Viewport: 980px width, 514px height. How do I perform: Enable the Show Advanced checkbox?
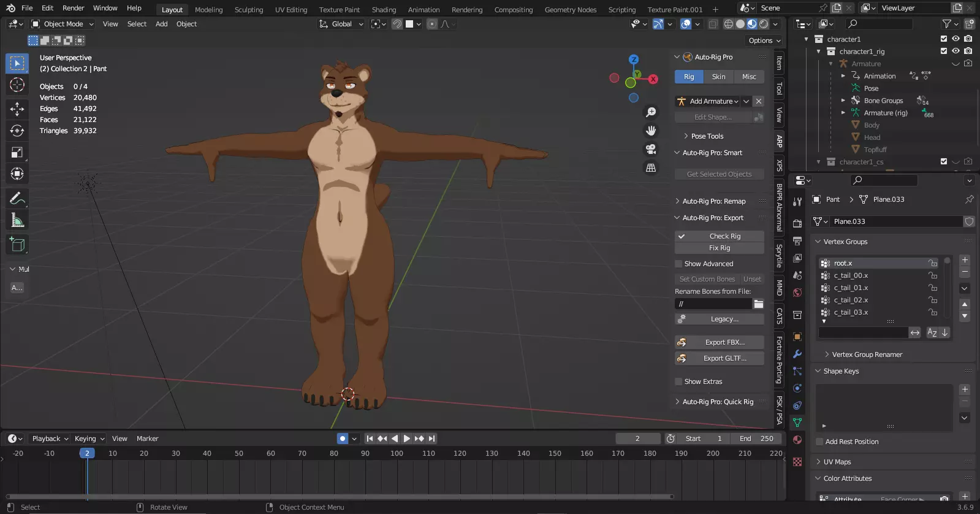(x=678, y=264)
